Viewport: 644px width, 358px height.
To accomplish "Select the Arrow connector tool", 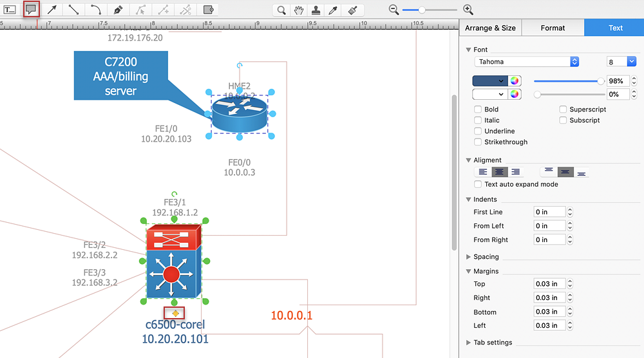I will click(x=52, y=10).
